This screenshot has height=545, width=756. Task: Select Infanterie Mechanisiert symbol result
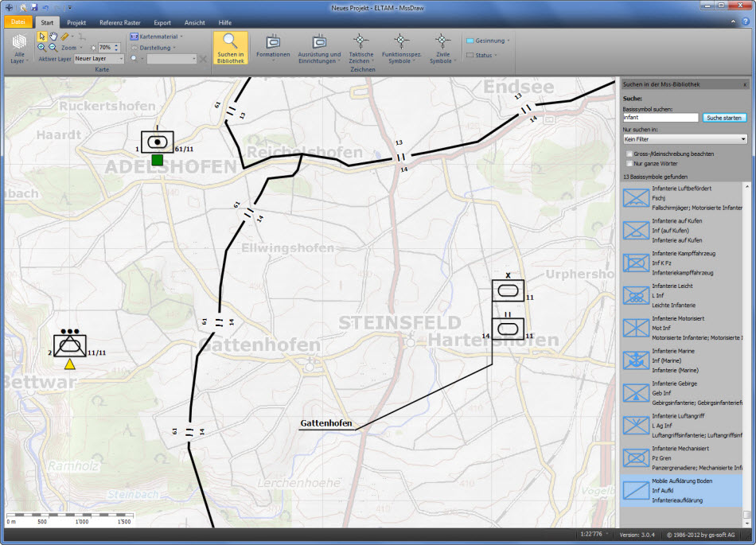682,458
